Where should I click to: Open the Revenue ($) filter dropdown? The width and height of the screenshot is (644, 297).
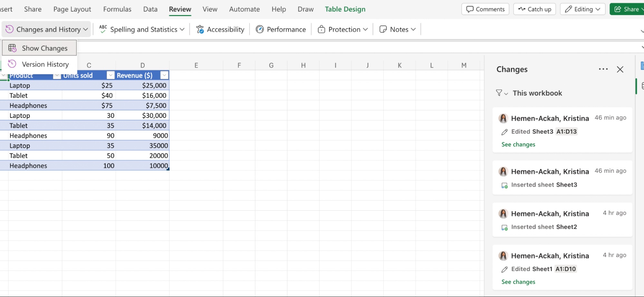[x=164, y=75]
